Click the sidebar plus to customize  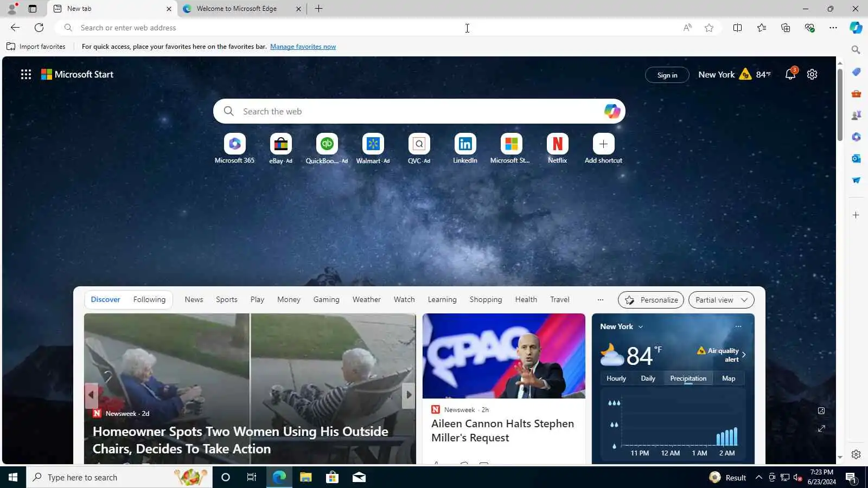[856, 215]
